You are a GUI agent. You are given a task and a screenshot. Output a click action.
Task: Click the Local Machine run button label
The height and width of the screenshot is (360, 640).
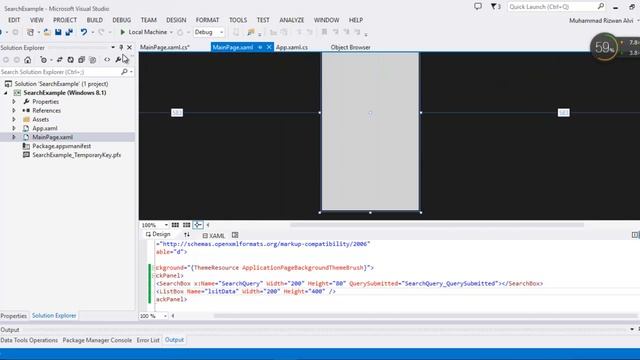pyautogui.click(x=148, y=32)
